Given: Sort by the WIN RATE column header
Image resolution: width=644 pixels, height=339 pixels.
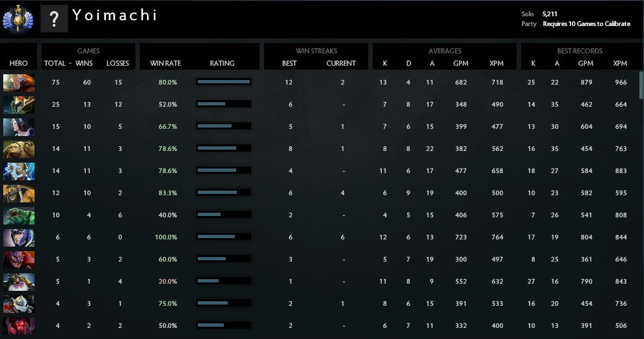Looking at the screenshot, I should (165, 63).
